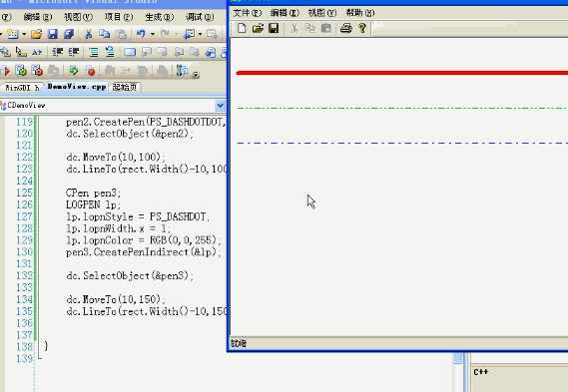Click Open folder icon in Demo app toolbar

point(258,28)
